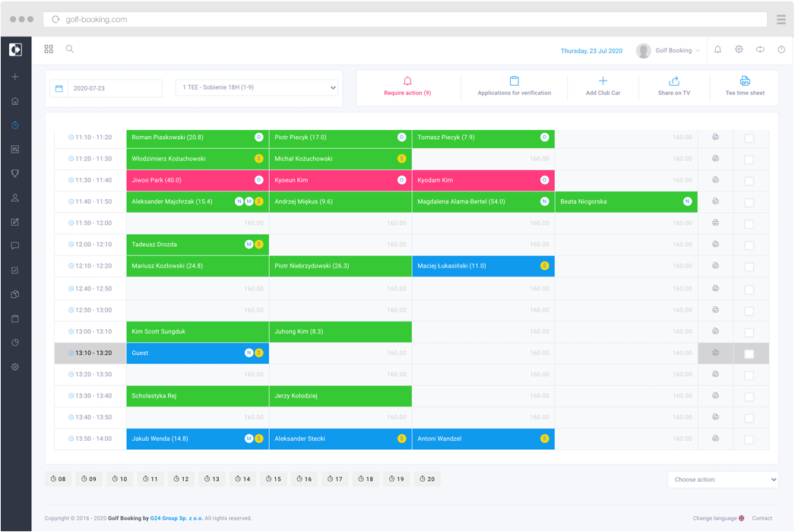Viewport: 795px width, 532px height.
Task: Open the Require action (9) section
Action: (x=407, y=87)
